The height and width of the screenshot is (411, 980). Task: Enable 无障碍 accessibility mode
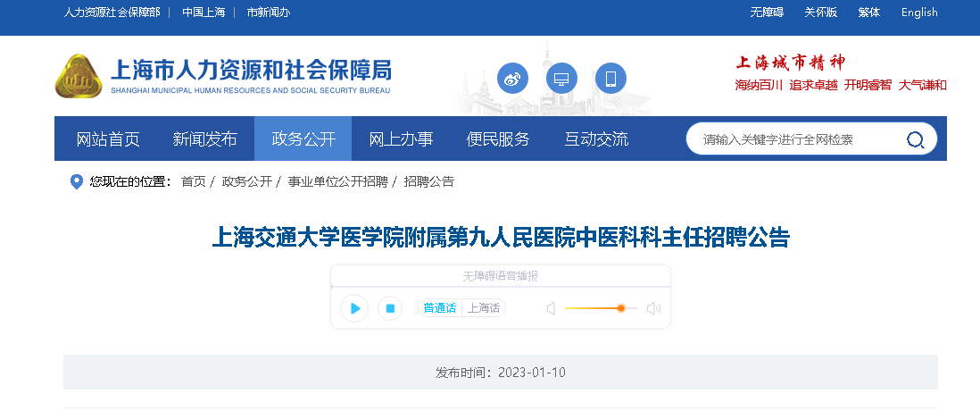[x=767, y=13]
